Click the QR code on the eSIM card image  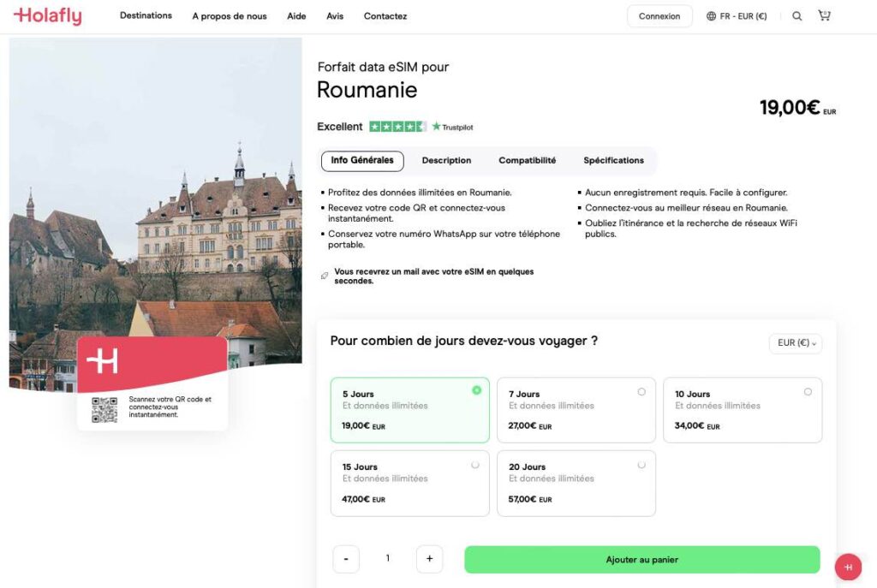pos(104,410)
